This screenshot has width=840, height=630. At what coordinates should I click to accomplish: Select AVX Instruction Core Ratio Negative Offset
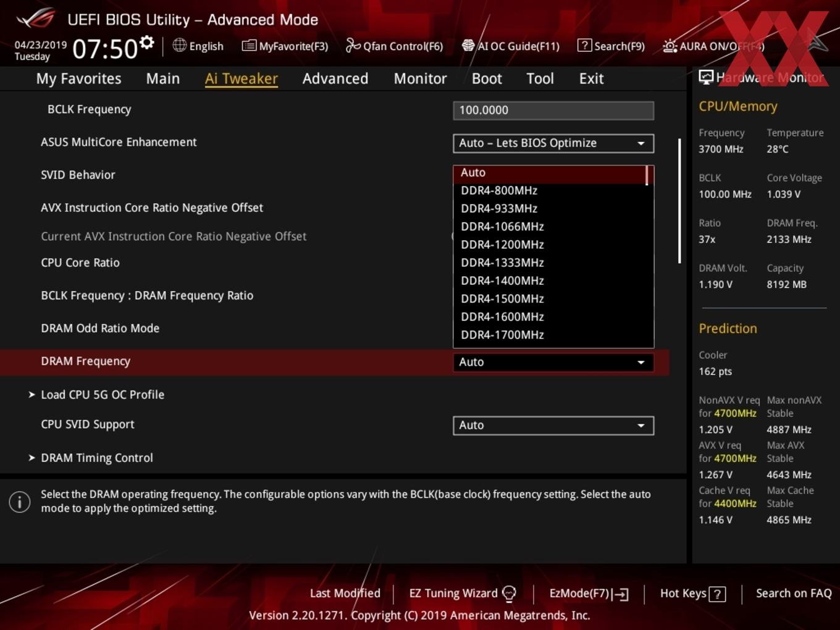(152, 208)
